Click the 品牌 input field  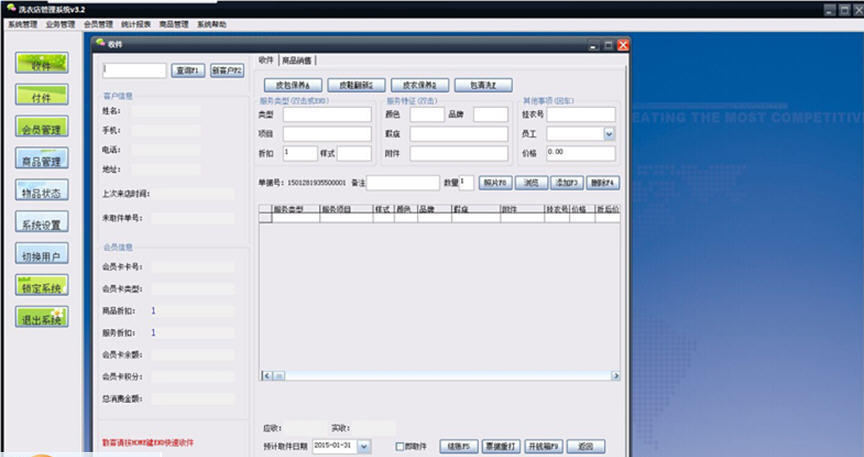pos(490,115)
